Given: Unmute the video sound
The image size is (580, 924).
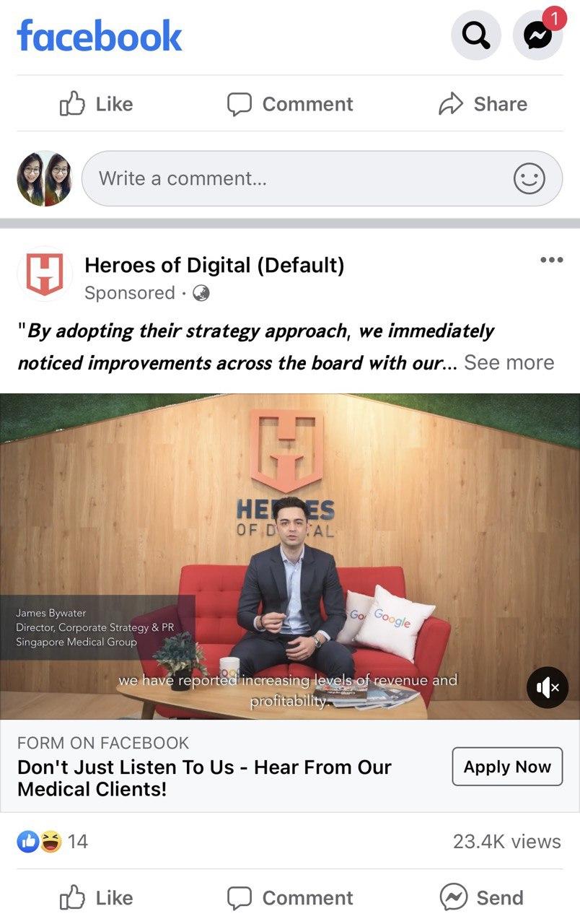Looking at the screenshot, I should [548, 687].
